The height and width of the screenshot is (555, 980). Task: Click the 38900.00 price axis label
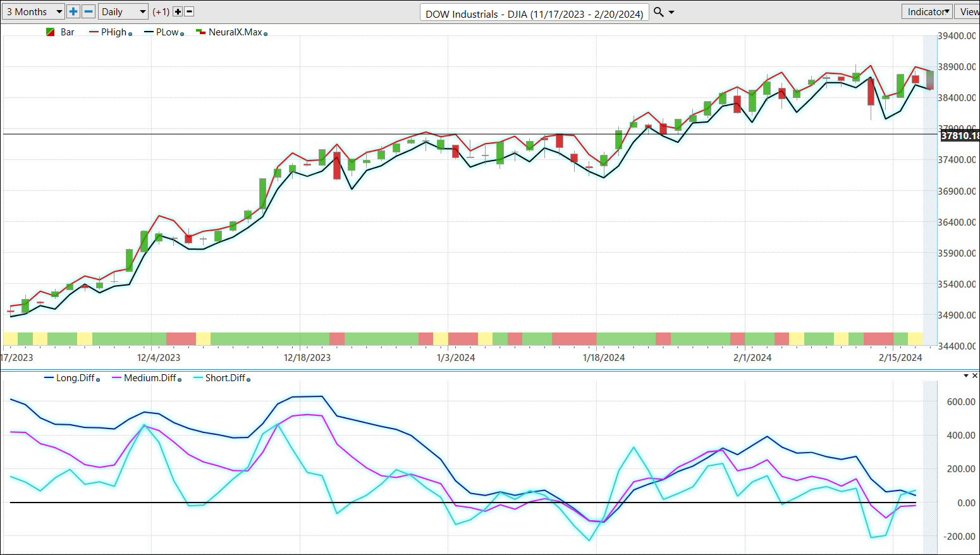[x=958, y=67]
